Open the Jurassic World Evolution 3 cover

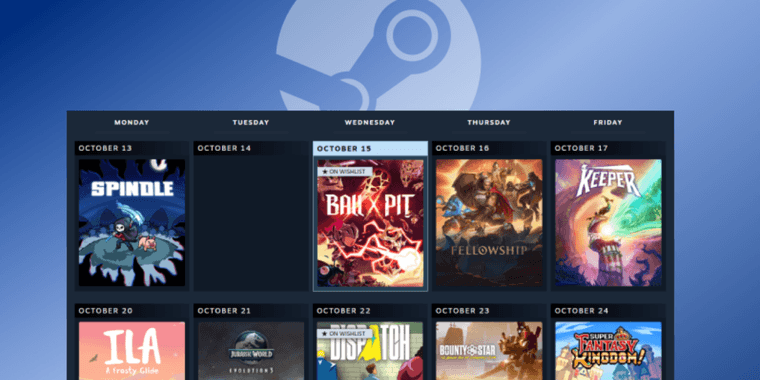(251, 351)
